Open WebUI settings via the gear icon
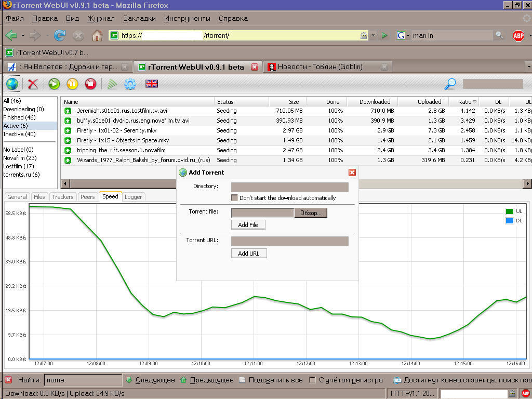 click(x=130, y=84)
